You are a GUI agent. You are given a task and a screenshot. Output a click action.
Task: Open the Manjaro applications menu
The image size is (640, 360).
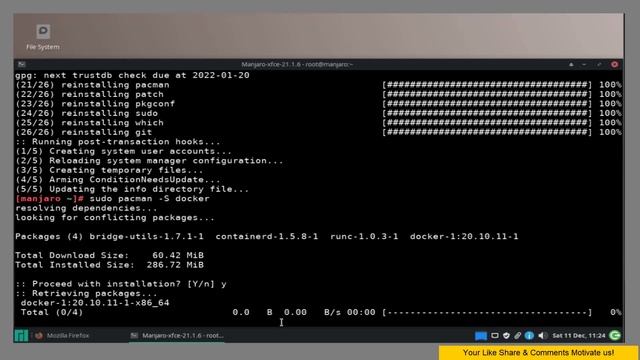pyautogui.click(x=21, y=336)
